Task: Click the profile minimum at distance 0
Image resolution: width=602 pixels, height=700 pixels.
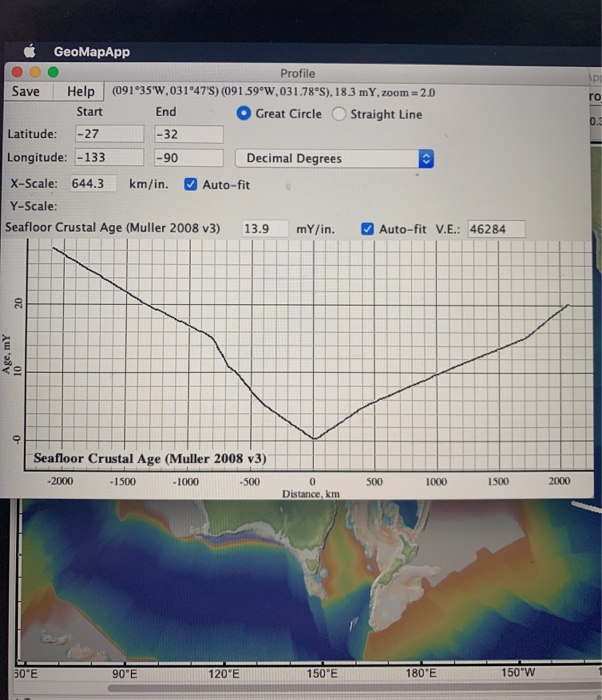Action: click(x=314, y=438)
